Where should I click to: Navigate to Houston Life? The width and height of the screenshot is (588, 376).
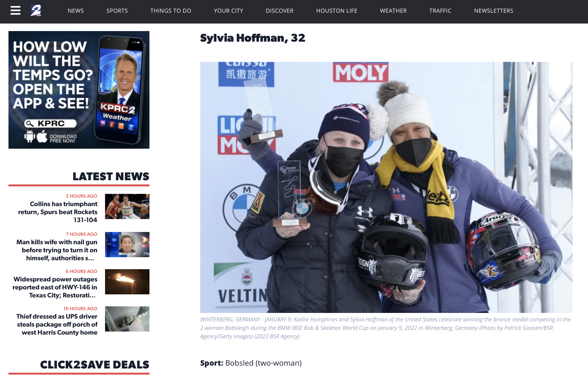tap(337, 11)
